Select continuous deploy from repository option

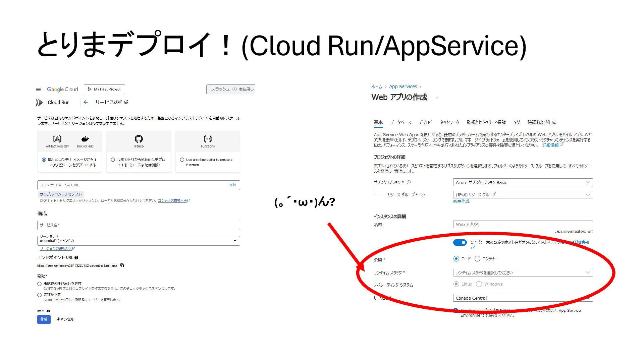coord(113,160)
